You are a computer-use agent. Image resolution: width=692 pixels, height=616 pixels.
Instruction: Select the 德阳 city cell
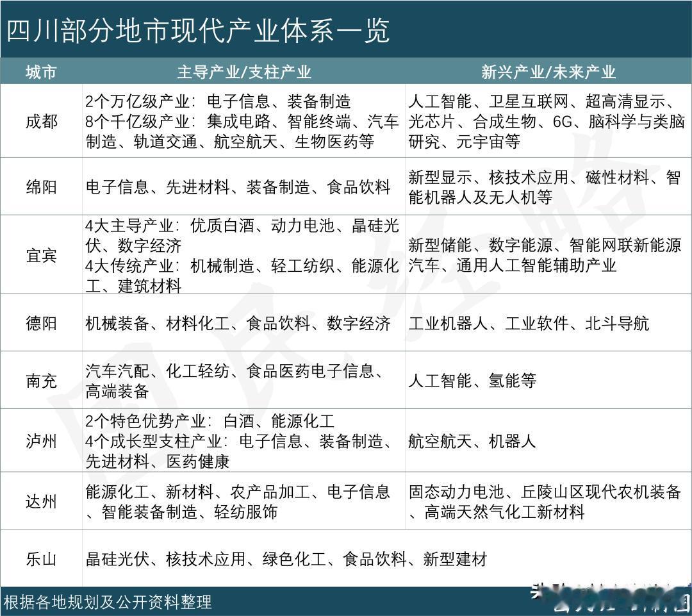[x=41, y=323]
